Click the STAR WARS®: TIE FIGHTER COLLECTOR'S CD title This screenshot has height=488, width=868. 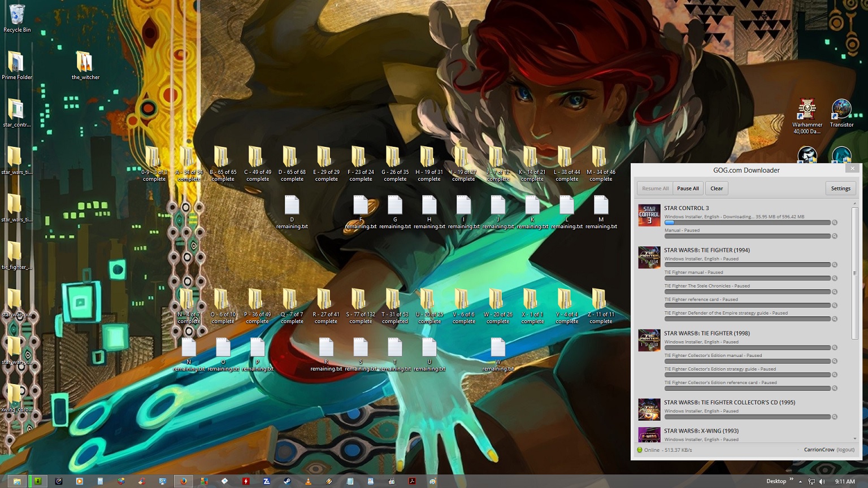pyautogui.click(x=730, y=403)
